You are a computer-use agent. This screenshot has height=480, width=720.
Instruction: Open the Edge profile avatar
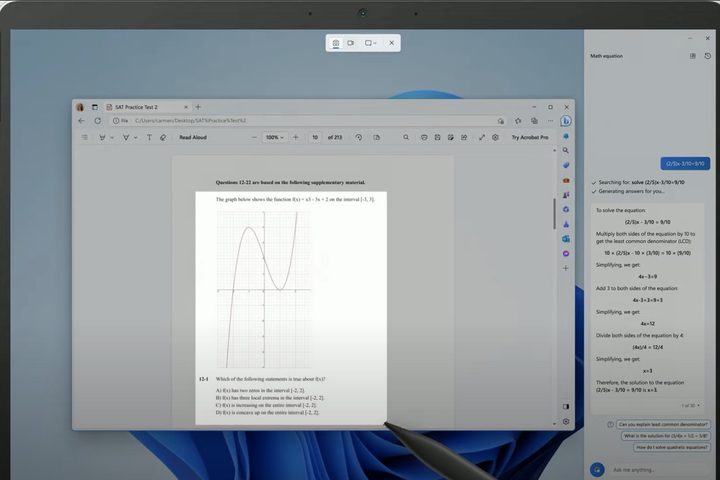[x=80, y=107]
